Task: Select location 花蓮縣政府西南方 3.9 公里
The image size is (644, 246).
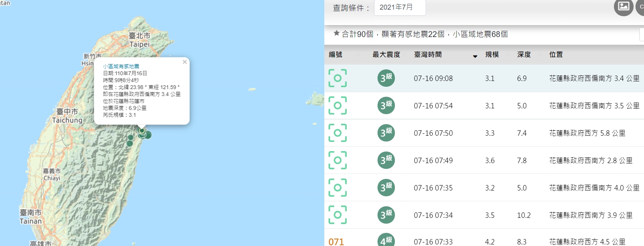Action: [591, 215]
